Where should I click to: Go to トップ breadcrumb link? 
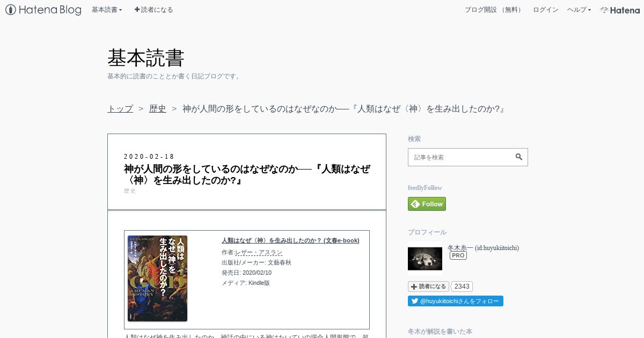coord(120,108)
